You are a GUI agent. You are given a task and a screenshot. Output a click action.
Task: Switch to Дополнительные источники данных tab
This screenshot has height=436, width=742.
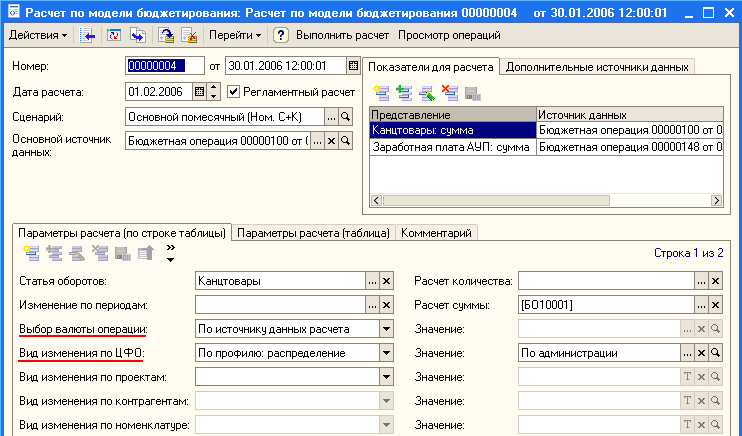coord(597,67)
